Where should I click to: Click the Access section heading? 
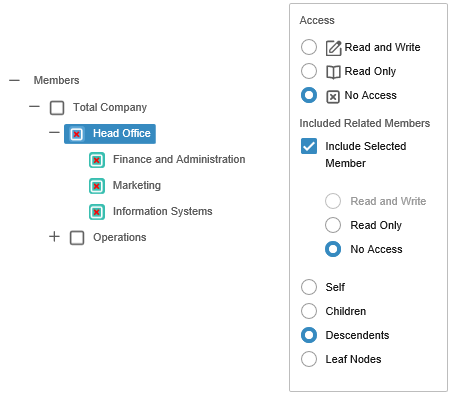click(317, 20)
